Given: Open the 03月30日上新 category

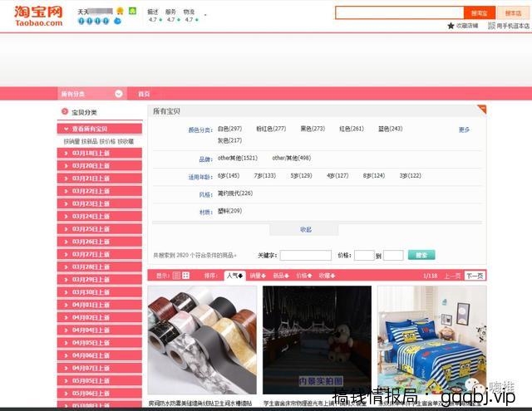Looking at the screenshot, I should 100,292.
